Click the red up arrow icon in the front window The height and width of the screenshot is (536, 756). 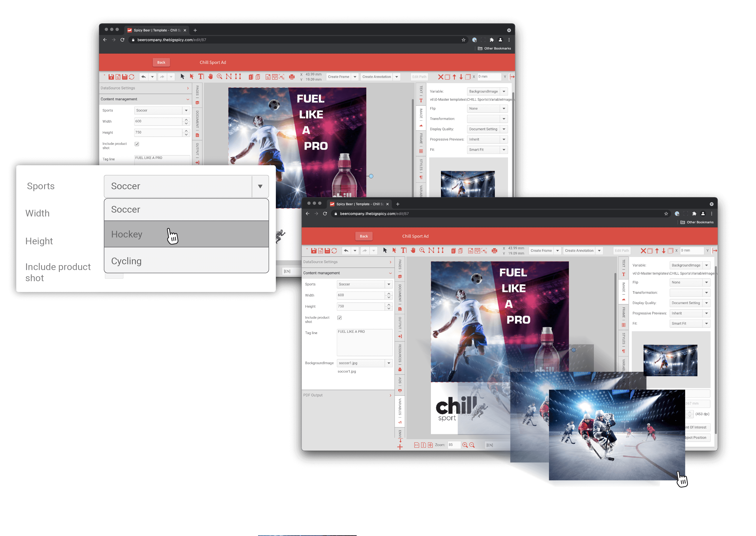pos(657,251)
